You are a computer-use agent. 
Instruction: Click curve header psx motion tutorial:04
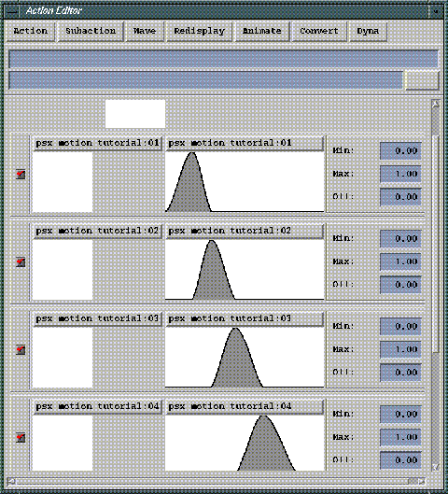point(245,406)
